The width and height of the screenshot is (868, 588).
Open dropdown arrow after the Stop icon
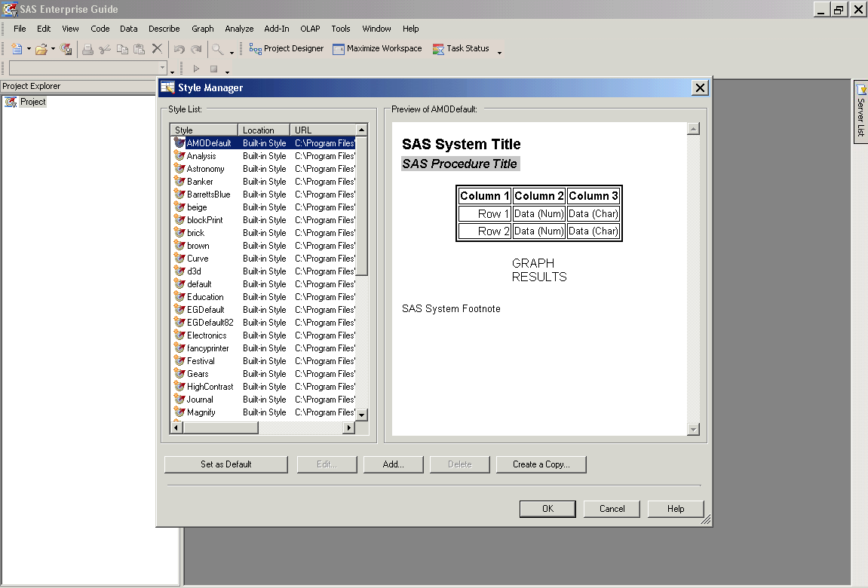point(227,72)
